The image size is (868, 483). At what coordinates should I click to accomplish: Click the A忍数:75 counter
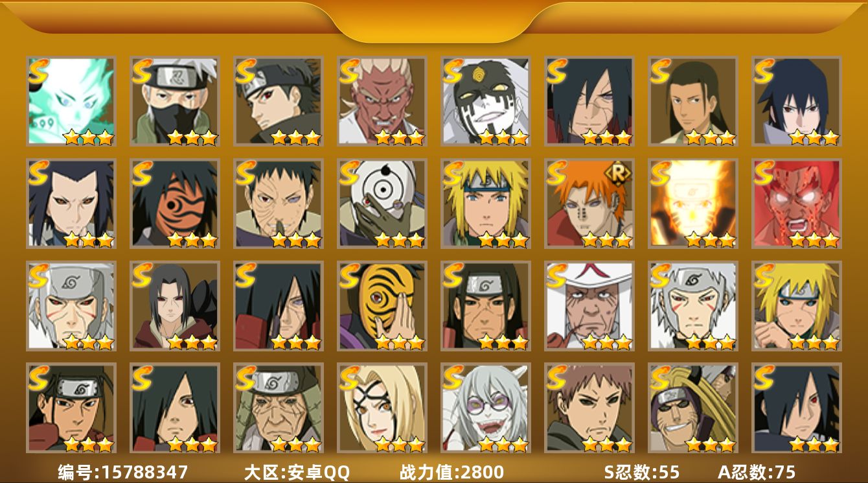[x=757, y=472]
